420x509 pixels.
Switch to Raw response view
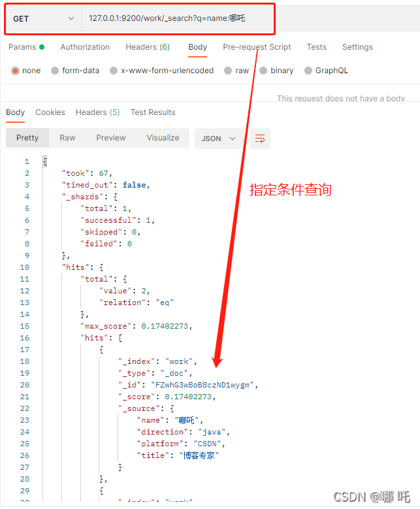[67, 138]
